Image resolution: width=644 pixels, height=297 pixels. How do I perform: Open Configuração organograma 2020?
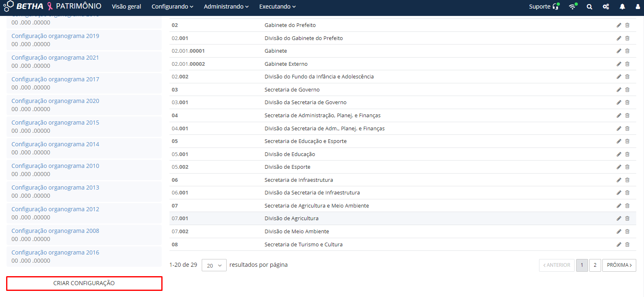55,101
